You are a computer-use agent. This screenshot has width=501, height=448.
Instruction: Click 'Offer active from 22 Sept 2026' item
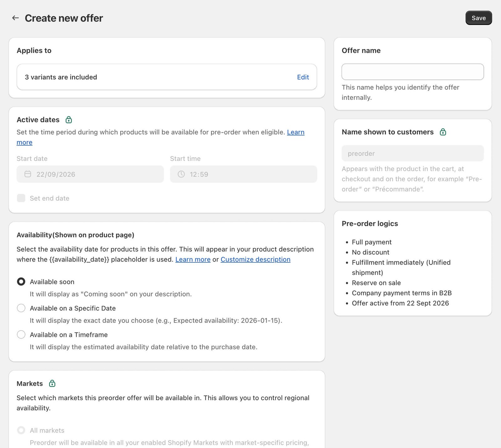[400, 303]
